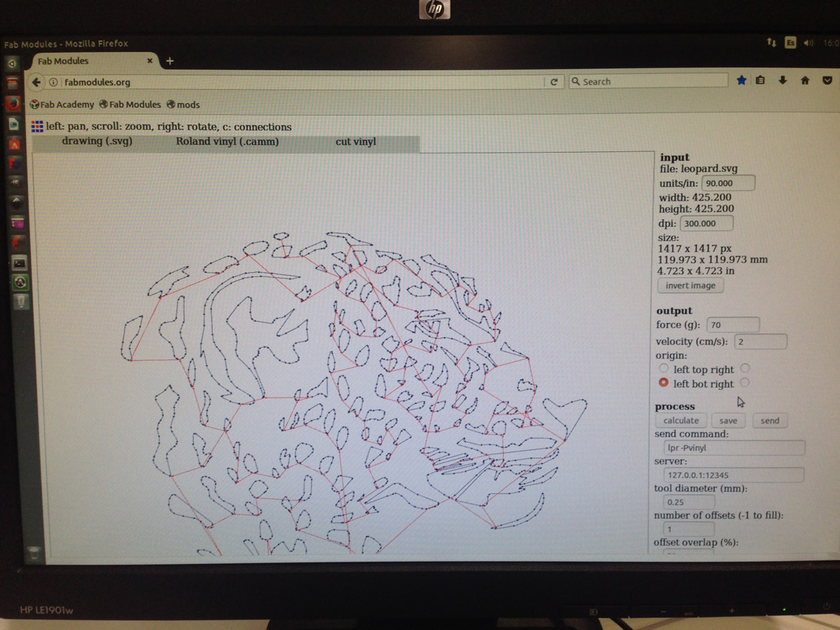Screen dimensions: 840x630
Task: Click the home icon in Firefox toolbar
Action: coord(804,81)
